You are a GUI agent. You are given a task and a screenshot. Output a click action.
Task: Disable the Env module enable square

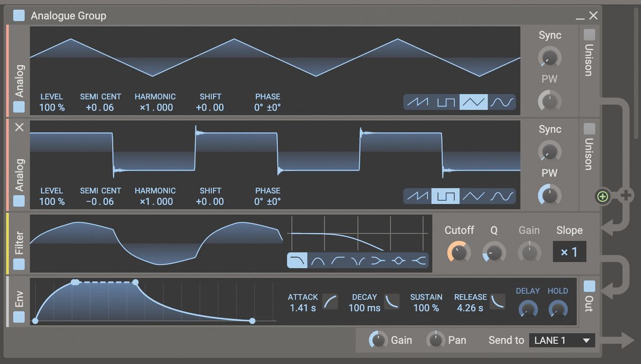19,316
